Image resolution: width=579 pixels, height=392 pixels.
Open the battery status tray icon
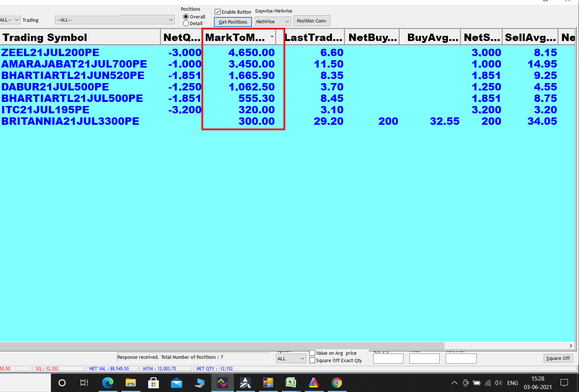[x=477, y=383]
